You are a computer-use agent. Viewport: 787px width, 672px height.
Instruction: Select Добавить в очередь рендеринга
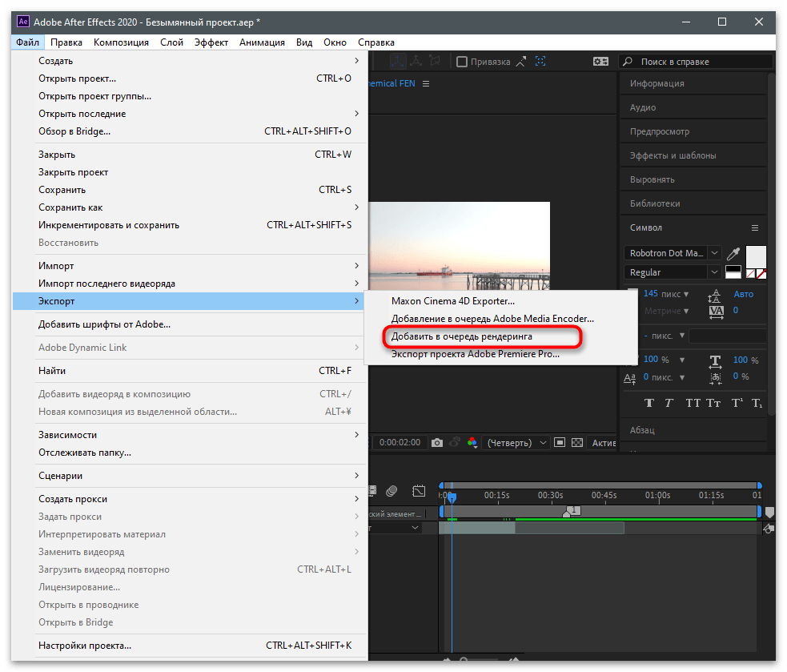pyautogui.click(x=461, y=336)
